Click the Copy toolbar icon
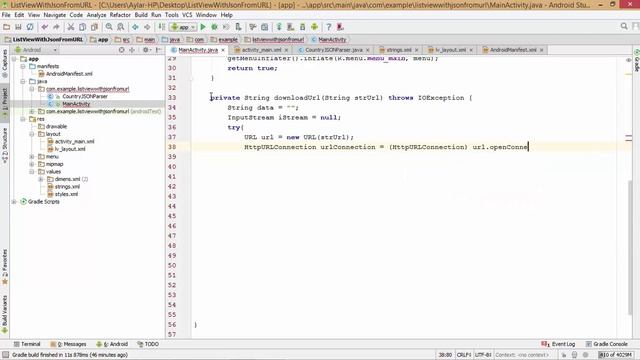 [82, 27]
